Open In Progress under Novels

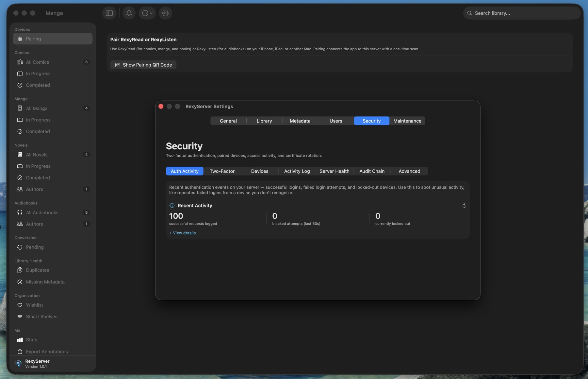(53, 166)
